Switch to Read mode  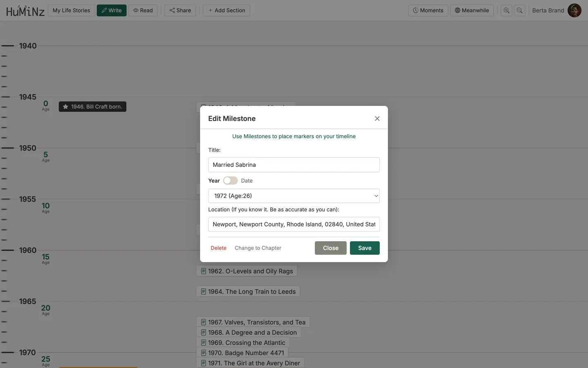coord(143,10)
